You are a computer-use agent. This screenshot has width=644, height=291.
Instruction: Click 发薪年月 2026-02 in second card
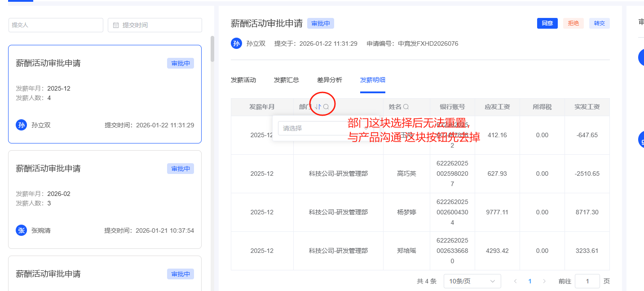click(43, 194)
